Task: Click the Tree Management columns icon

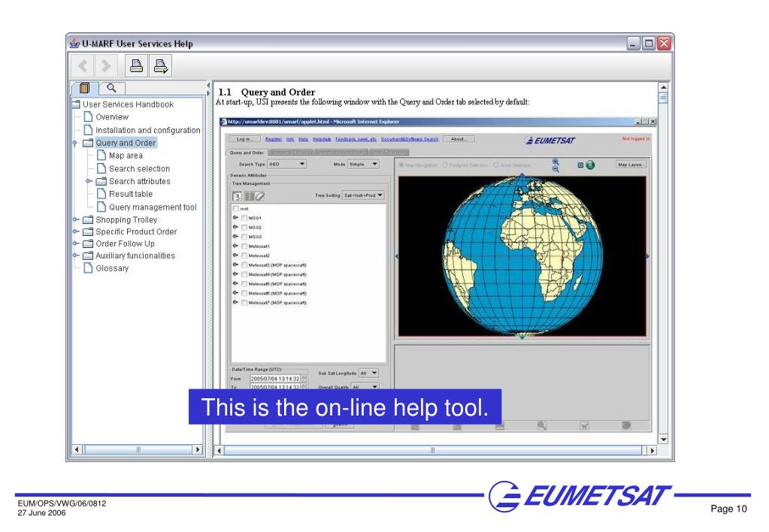Action: [249, 196]
